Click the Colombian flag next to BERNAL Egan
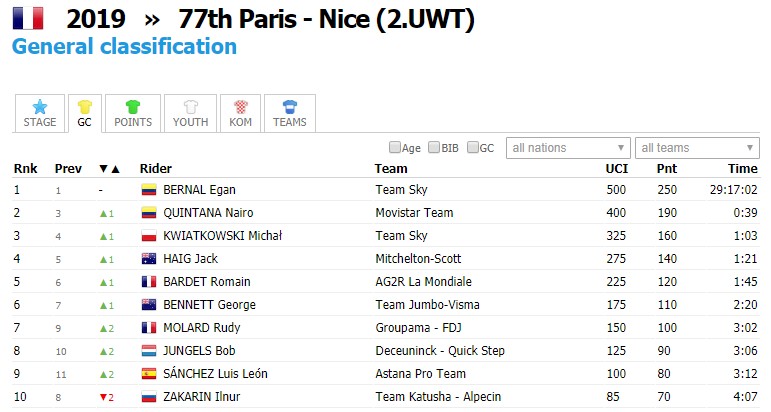Screen dimensions: 771x412 (149, 190)
